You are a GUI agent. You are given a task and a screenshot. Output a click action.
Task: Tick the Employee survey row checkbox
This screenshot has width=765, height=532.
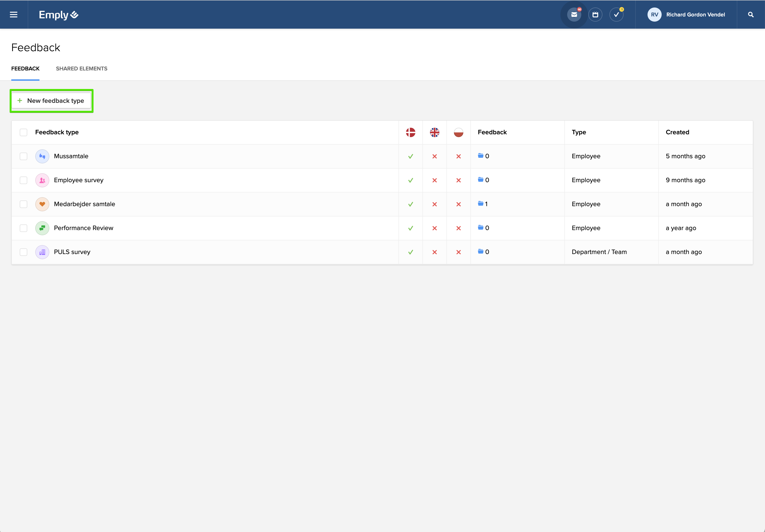(x=23, y=180)
